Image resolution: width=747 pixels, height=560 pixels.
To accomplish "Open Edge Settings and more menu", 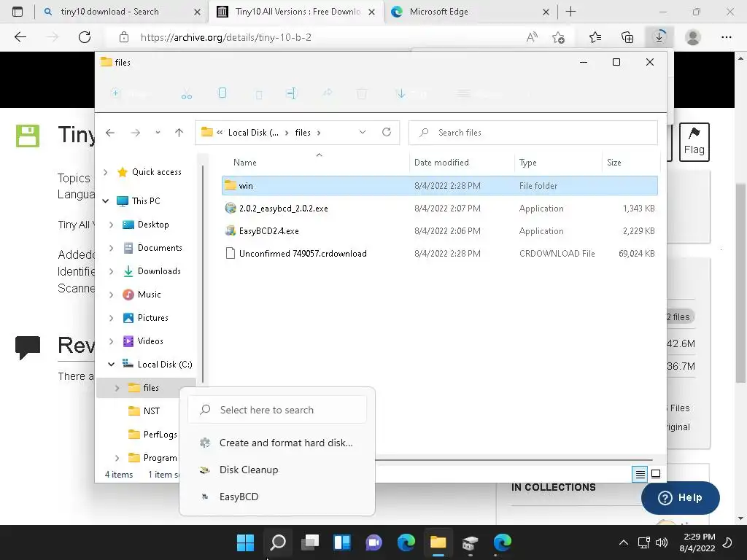I will click(726, 36).
